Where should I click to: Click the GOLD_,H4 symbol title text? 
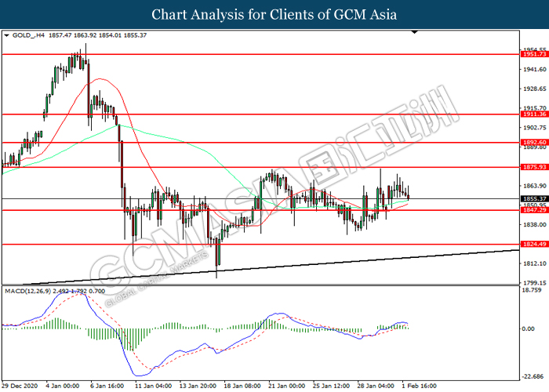click(28, 35)
